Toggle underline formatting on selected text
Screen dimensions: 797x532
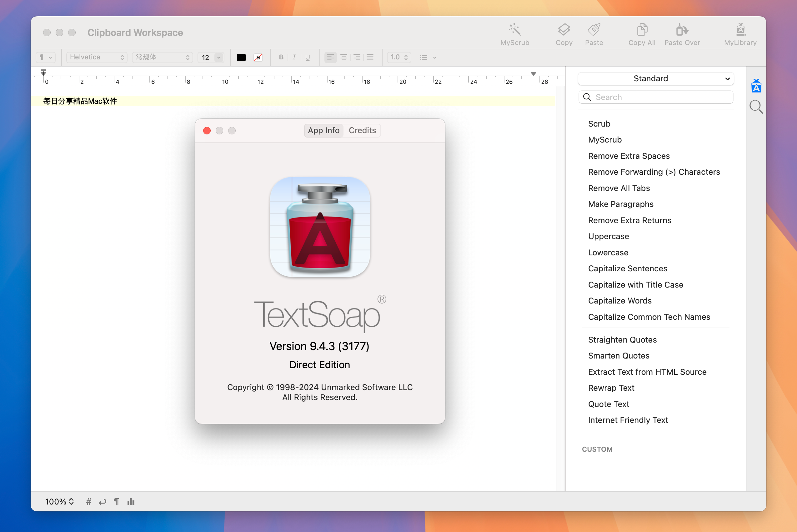[x=308, y=57]
